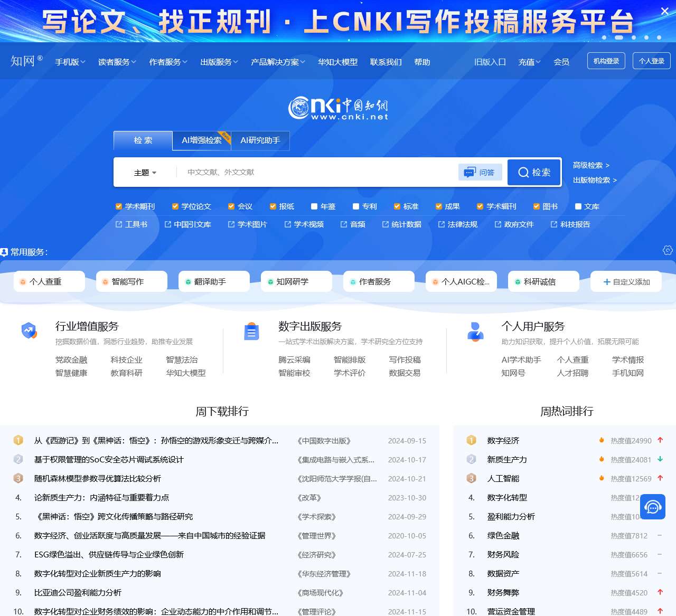This screenshot has width=676, height=616.
Task: Switch to the AI增强检索 tab
Action: 201,140
